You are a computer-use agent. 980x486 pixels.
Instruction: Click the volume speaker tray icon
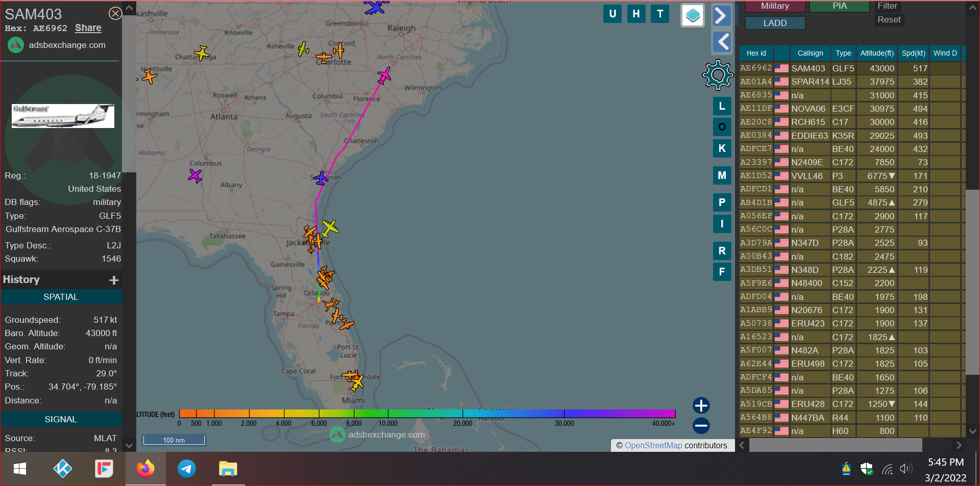tap(906, 469)
